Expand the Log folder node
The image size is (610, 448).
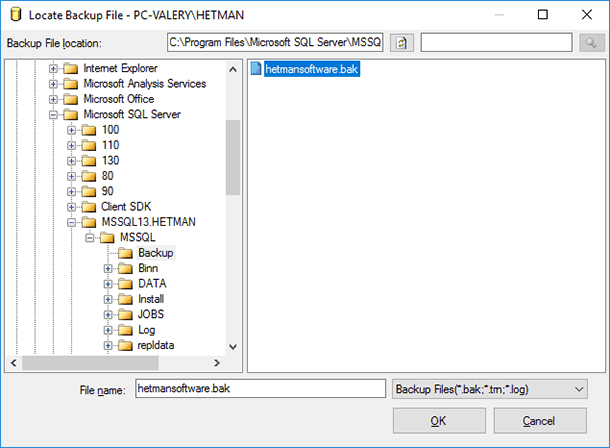[x=108, y=330]
